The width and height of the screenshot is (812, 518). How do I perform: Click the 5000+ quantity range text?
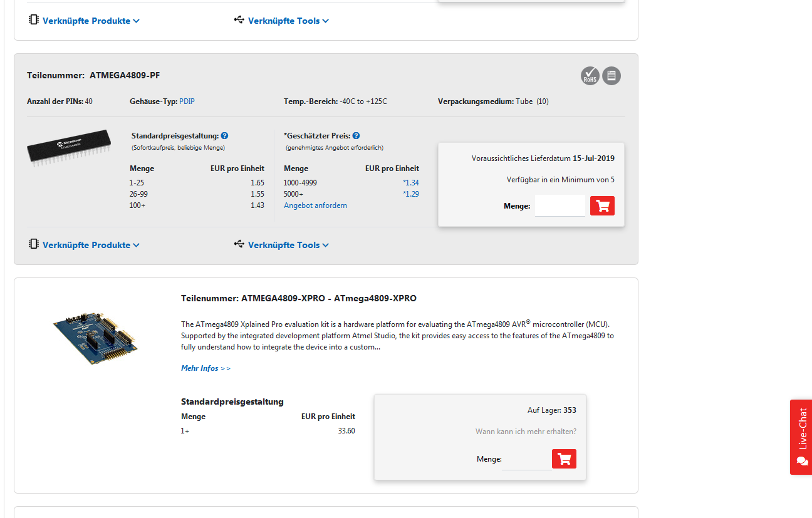[293, 194]
